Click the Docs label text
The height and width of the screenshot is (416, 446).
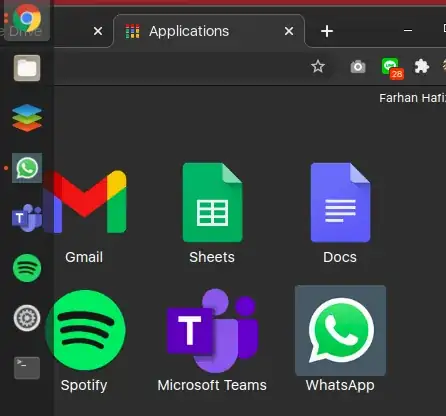pos(340,257)
